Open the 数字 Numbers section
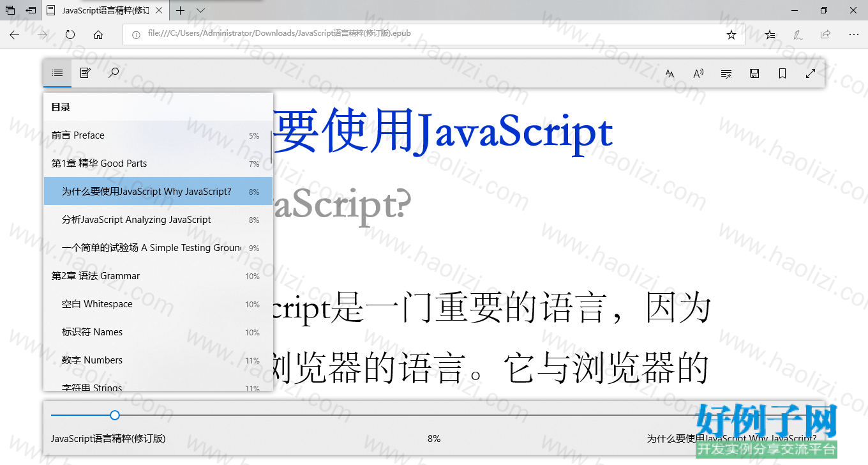 pyautogui.click(x=158, y=360)
